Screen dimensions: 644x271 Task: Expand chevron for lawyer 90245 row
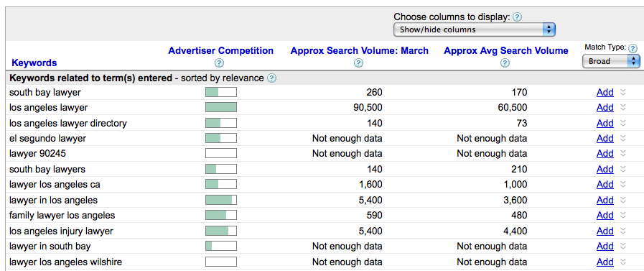point(623,153)
